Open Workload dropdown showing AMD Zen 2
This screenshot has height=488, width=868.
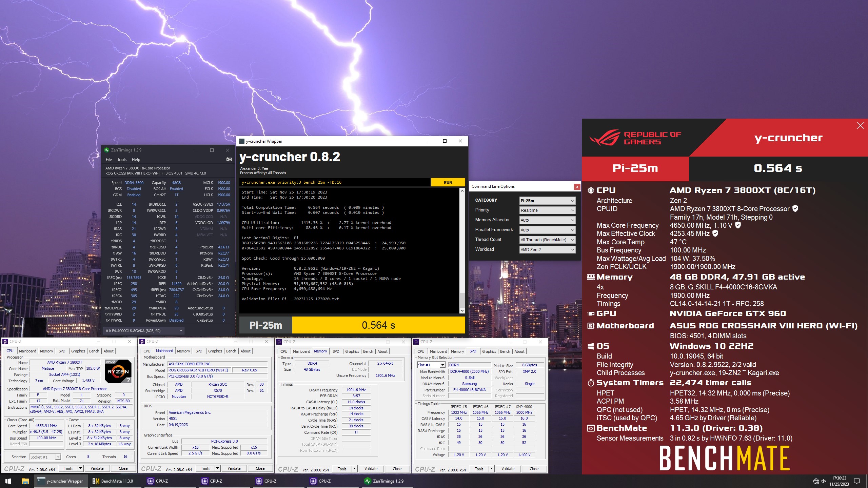(547, 250)
